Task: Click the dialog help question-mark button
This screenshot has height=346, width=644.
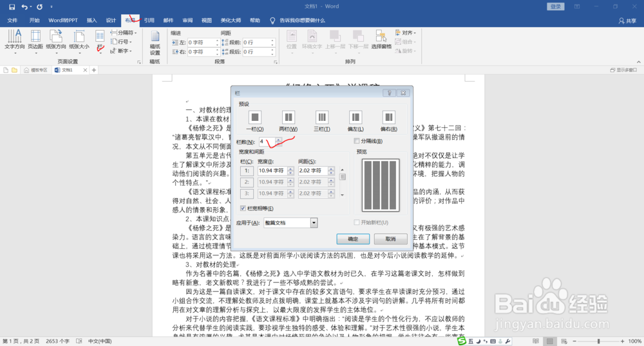Action: pyautogui.click(x=389, y=93)
